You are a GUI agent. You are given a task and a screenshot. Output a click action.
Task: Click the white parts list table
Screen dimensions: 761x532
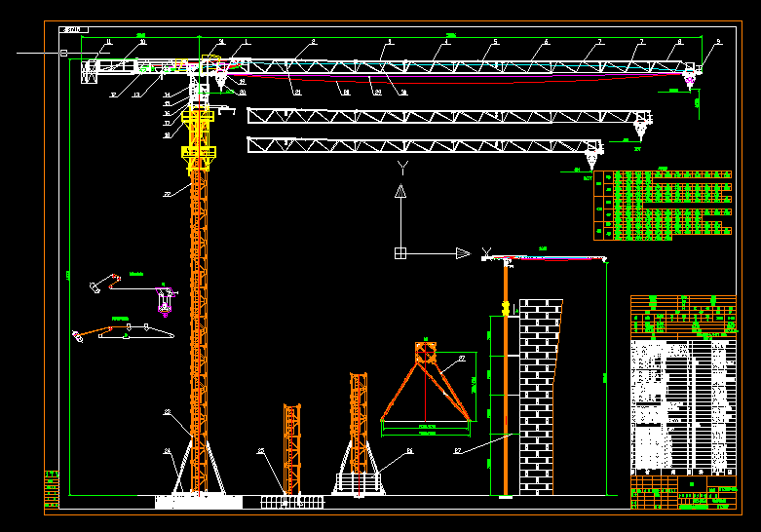(683, 407)
